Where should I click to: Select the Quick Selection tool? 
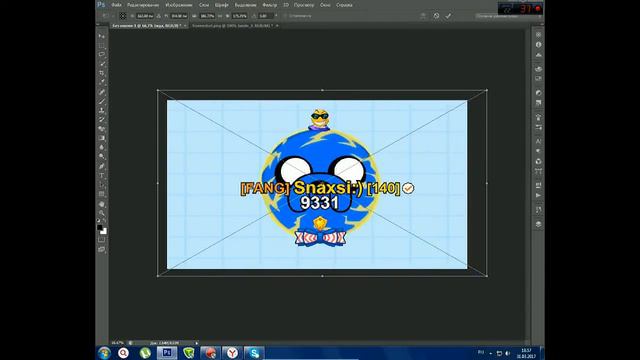click(x=101, y=64)
